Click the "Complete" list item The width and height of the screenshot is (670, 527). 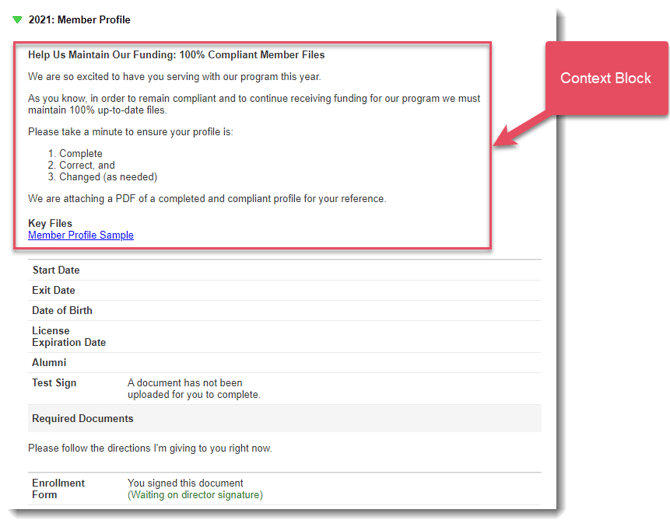pyautogui.click(x=80, y=153)
